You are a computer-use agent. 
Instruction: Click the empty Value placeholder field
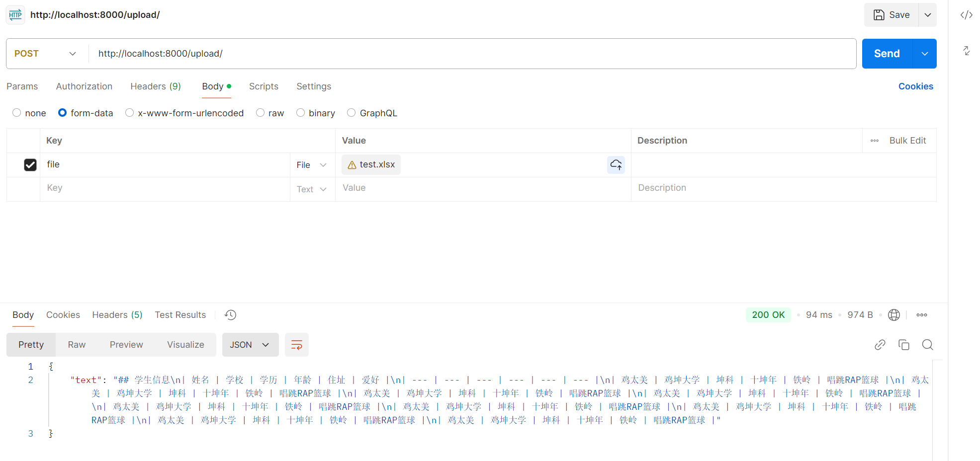[x=483, y=188]
